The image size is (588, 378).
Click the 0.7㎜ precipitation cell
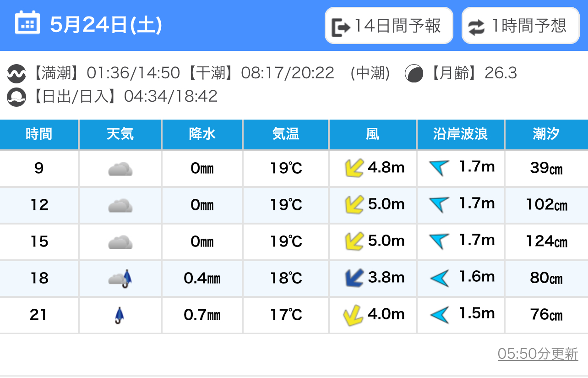pyautogui.click(x=202, y=315)
